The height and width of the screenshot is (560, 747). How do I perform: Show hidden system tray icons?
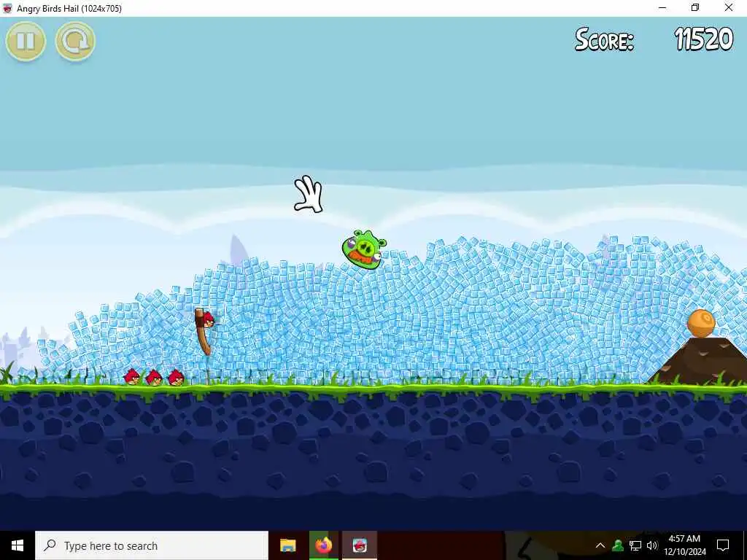(x=600, y=545)
